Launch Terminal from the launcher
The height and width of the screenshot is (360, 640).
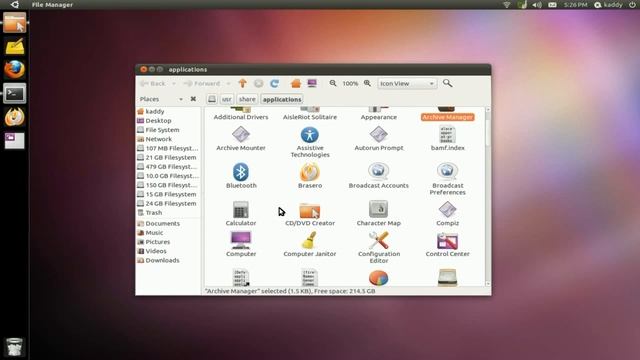coord(15,93)
